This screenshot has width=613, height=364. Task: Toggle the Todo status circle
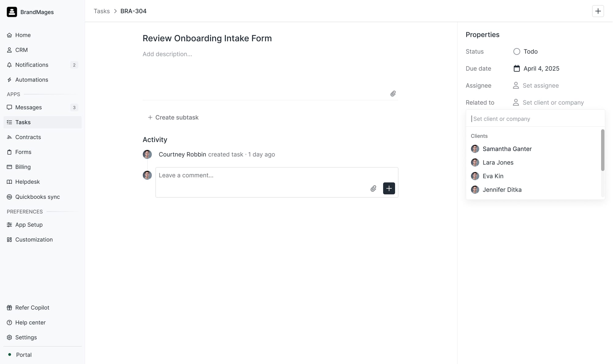click(x=516, y=51)
